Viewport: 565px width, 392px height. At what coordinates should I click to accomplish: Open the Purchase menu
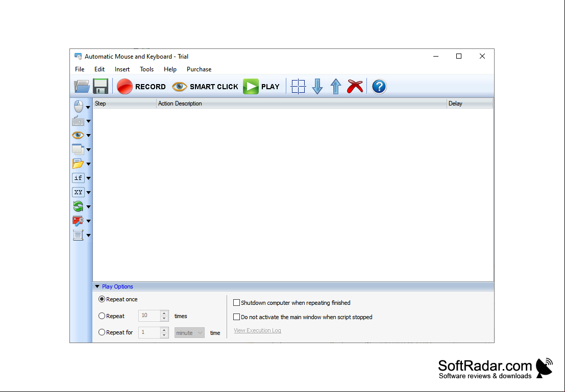[x=199, y=69]
